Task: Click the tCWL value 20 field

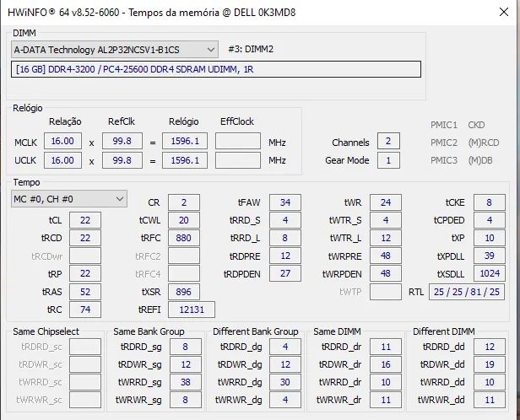Action: click(x=184, y=220)
